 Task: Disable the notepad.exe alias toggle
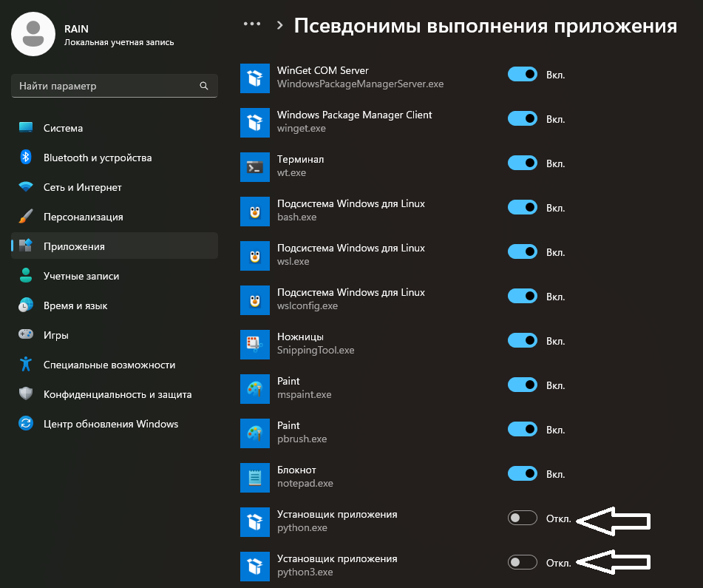tap(523, 474)
